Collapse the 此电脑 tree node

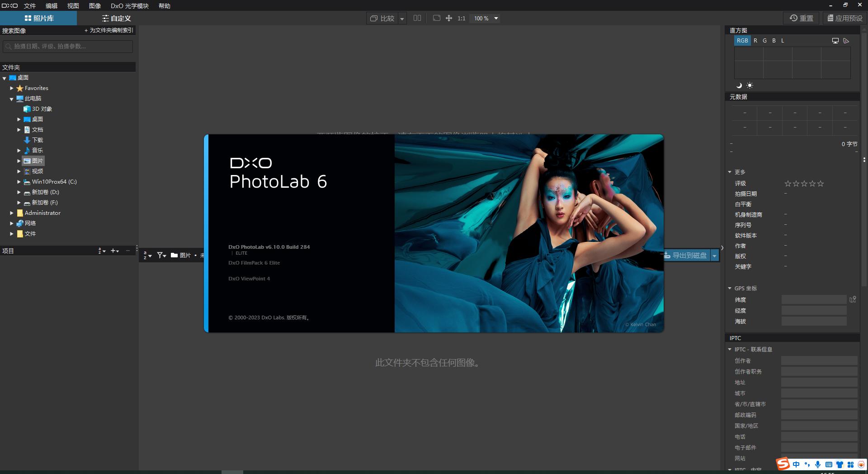(12, 99)
